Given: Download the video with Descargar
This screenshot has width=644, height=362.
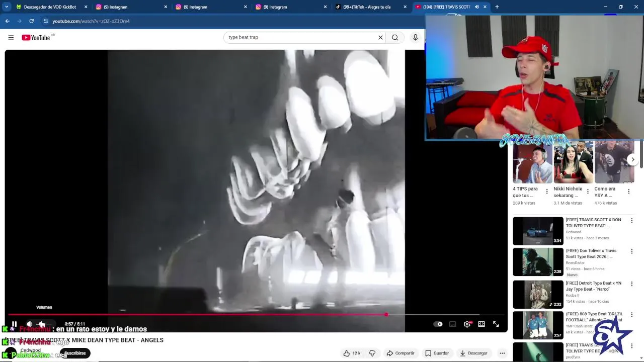Looking at the screenshot, I should pyautogui.click(x=474, y=353).
